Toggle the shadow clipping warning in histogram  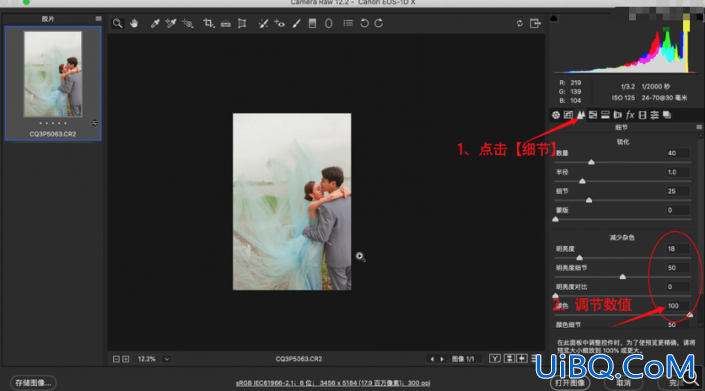point(553,18)
